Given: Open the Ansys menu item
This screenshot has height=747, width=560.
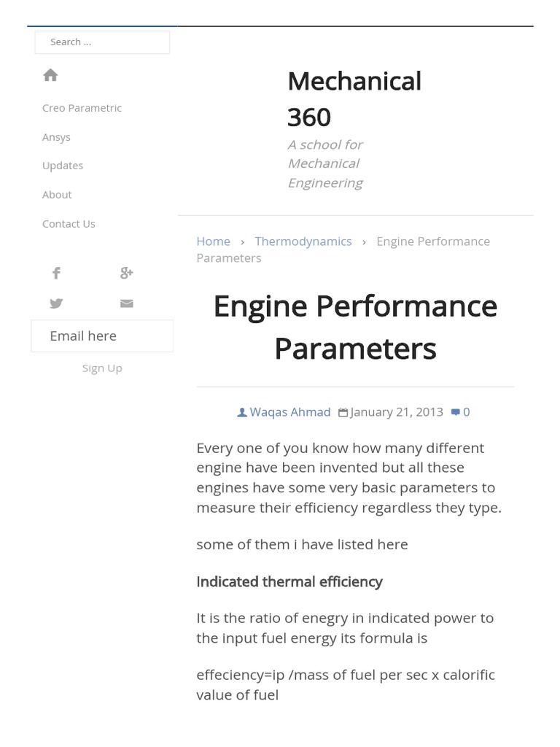Looking at the screenshot, I should click(x=56, y=137).
